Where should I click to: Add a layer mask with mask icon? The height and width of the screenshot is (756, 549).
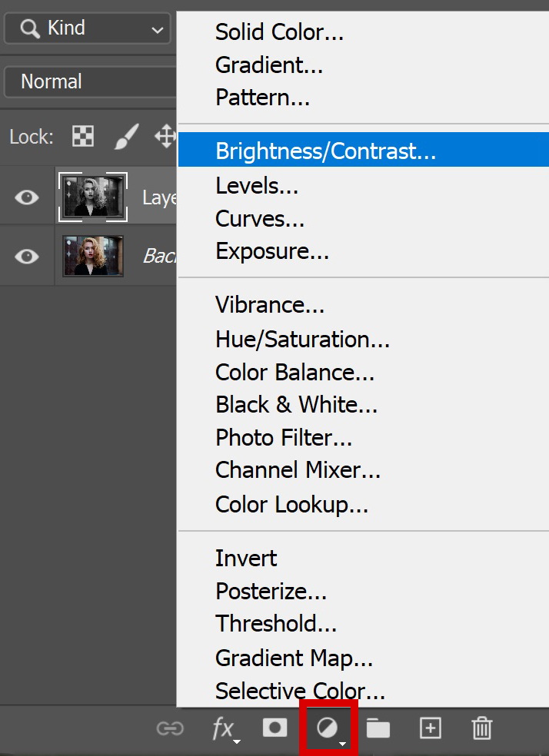[274, 727]
